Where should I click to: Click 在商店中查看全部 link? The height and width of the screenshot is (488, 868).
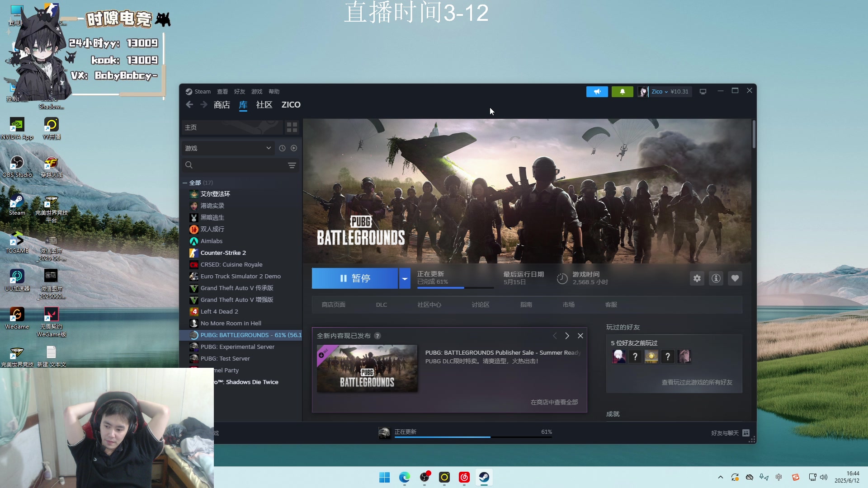click(554, 402)
